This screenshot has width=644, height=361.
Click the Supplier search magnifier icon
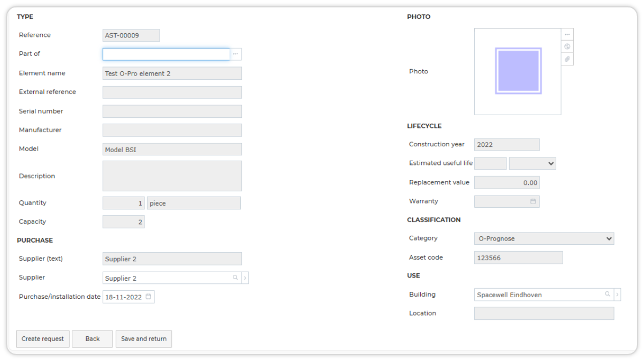(x=235, y=278)
